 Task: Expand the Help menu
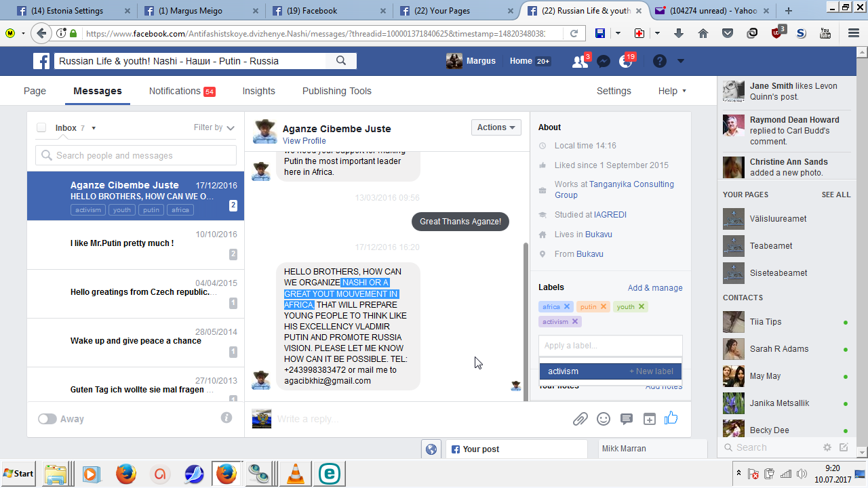672,91
